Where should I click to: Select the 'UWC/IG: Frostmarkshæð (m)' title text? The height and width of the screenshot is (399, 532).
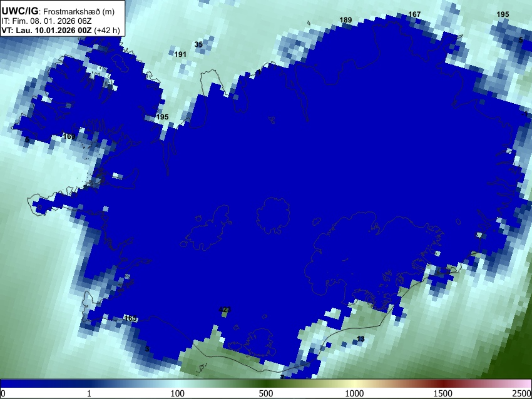(58, 11)
